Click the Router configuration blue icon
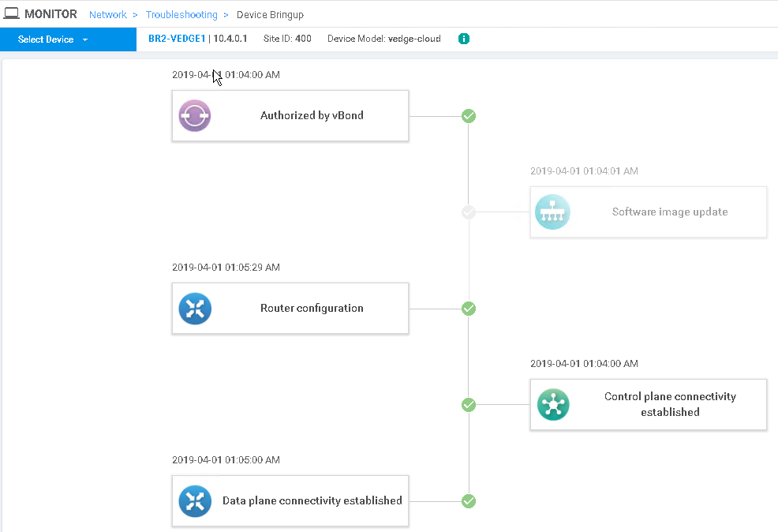 [194, 309]
